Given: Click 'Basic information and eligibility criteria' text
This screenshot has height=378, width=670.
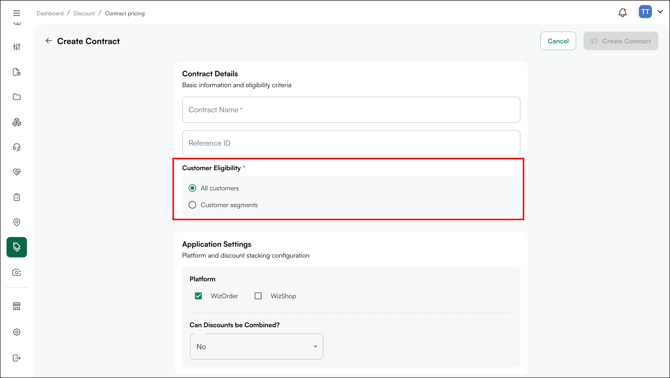Looking at the screenshot, I should point(237,85).
